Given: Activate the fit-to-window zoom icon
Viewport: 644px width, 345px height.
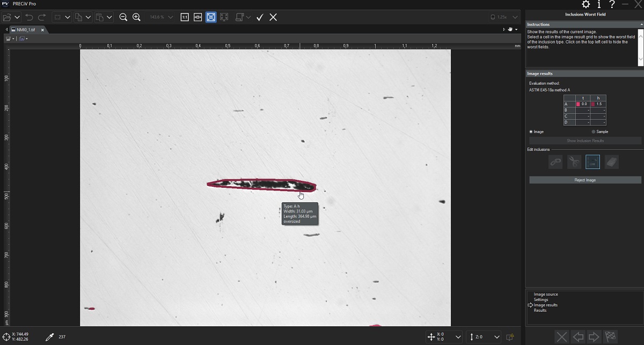Looking at the screenshot, I should [211, 17].
